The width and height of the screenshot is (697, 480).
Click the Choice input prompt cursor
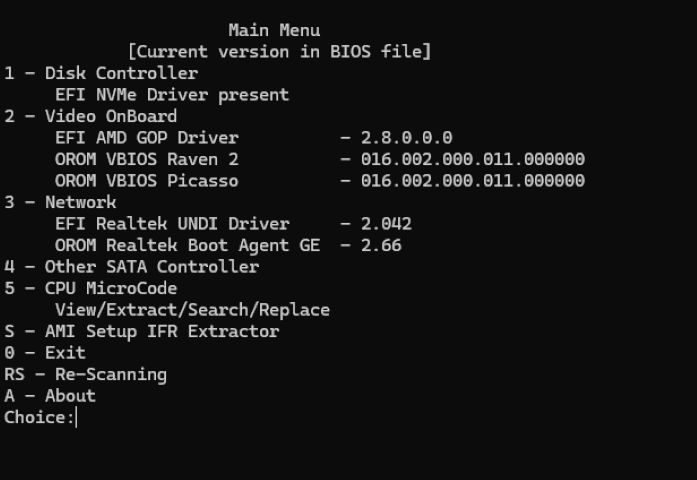pyautogui.click(x=76, y=418)
